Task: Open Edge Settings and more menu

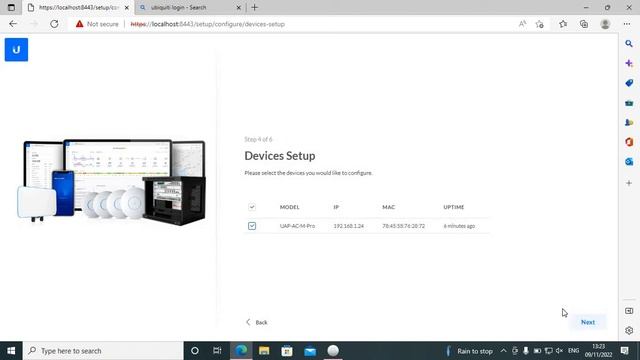Action: click(627, 24)
